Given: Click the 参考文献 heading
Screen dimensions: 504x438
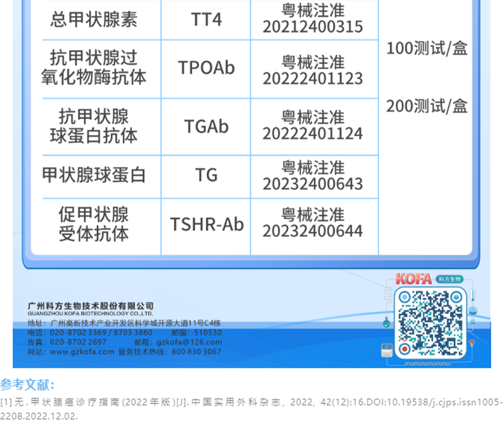Looking at the screenshot, I should click(27, 385).
